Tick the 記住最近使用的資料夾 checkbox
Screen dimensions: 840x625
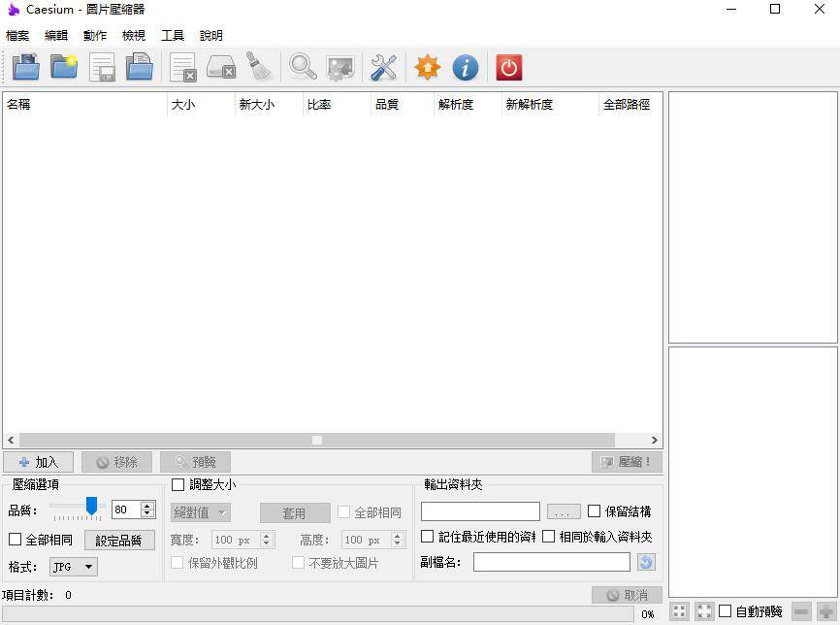coord(427,536)
